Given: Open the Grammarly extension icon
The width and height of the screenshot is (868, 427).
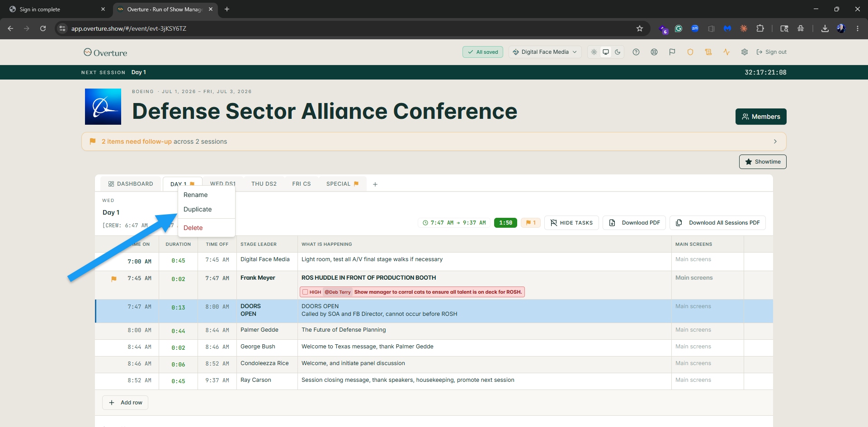Looking at the screenshot, I should pos(679,28).
